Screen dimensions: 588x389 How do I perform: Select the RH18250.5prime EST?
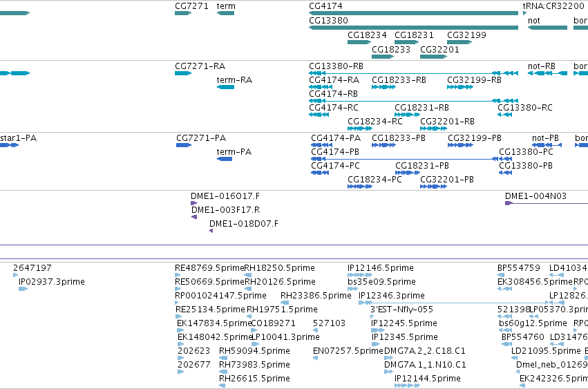(247, 275)
